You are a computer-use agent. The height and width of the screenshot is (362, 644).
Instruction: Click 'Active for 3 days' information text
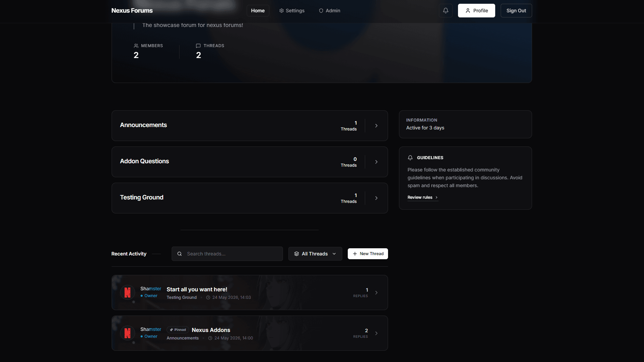[x=425, y=128]
